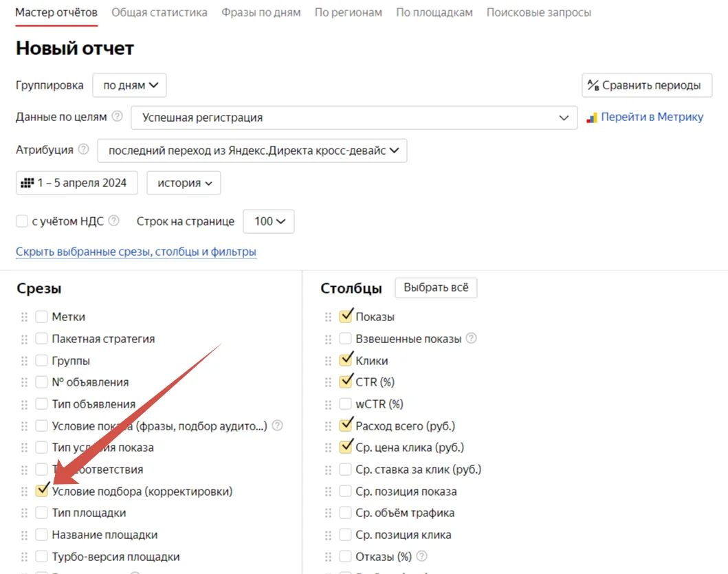
Task: Click the Сравнить периоды button
Action: tap(647, 85)
